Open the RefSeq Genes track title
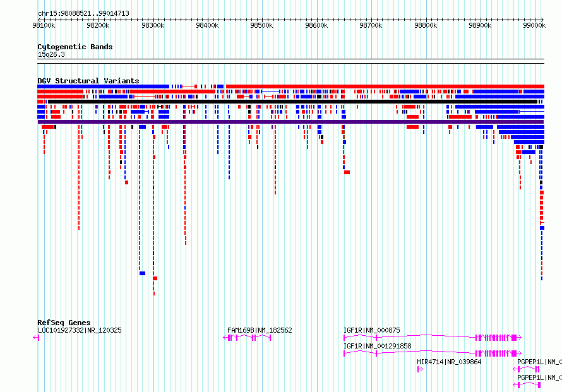This screenshot has height=392, width=562. tap(64, 323)
